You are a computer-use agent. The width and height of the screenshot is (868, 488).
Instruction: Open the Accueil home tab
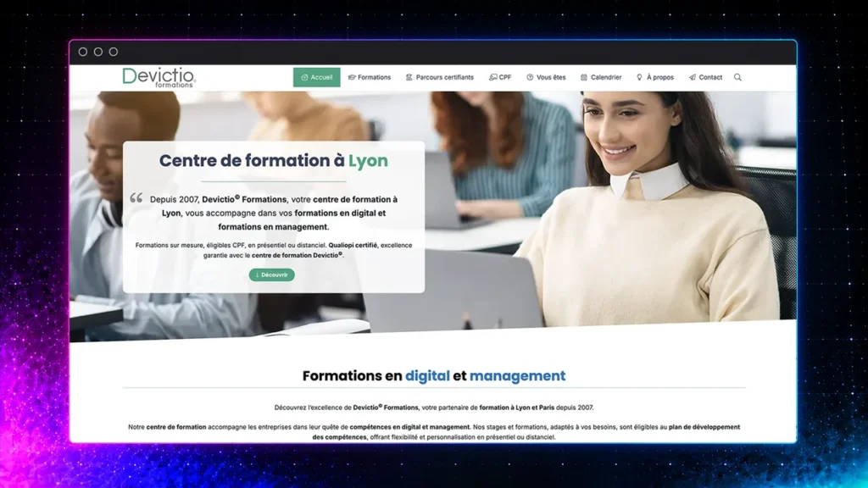pos(317,77)
